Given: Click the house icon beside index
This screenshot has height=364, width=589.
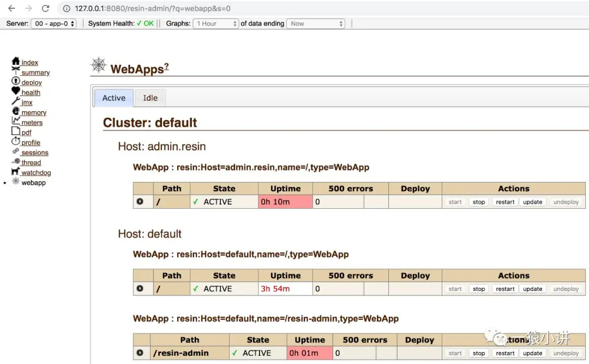Looking at the screenshot, I should (16, 61).
